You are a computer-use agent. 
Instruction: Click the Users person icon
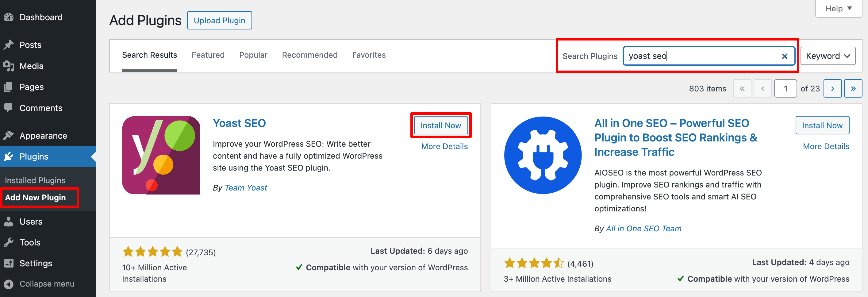(9, 222)
